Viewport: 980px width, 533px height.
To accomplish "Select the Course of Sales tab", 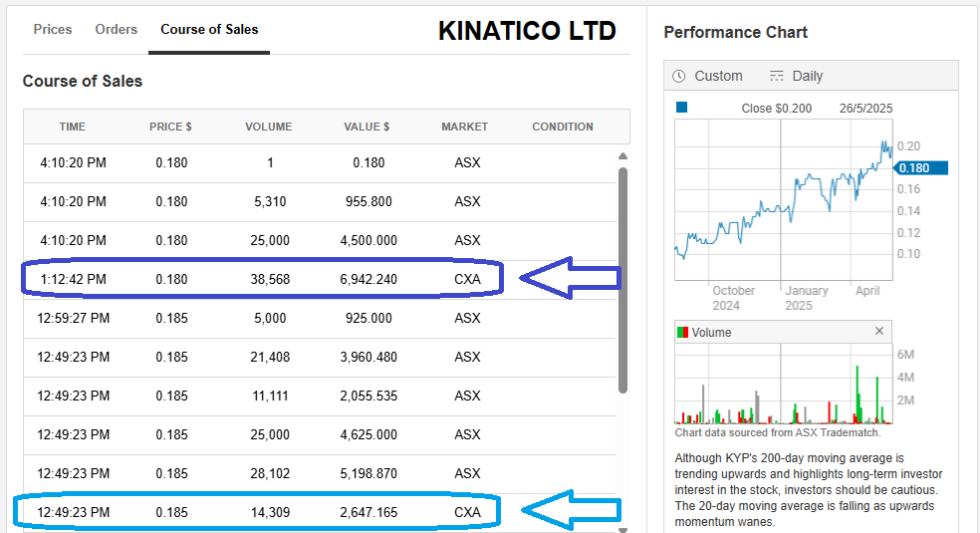I will [209, 29].
